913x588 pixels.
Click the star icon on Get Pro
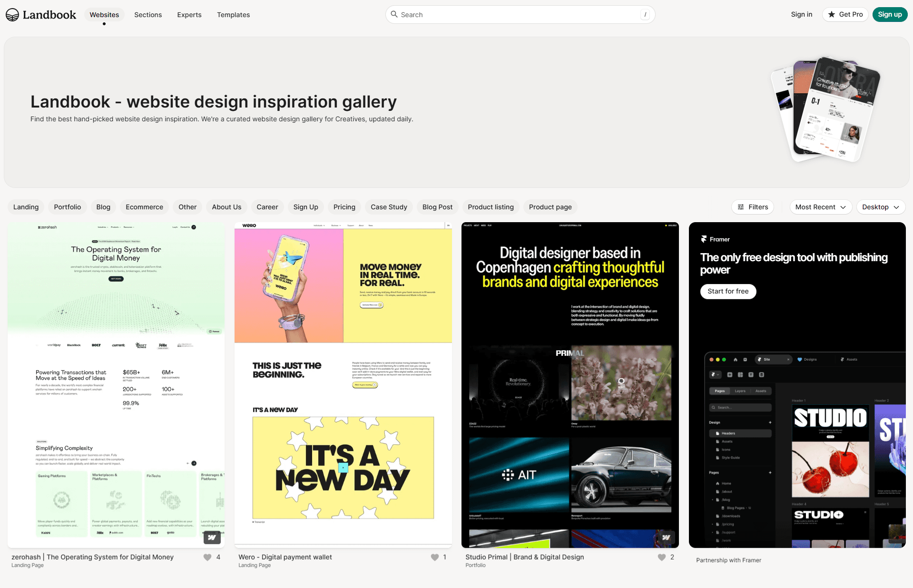(x=832, y=15)
